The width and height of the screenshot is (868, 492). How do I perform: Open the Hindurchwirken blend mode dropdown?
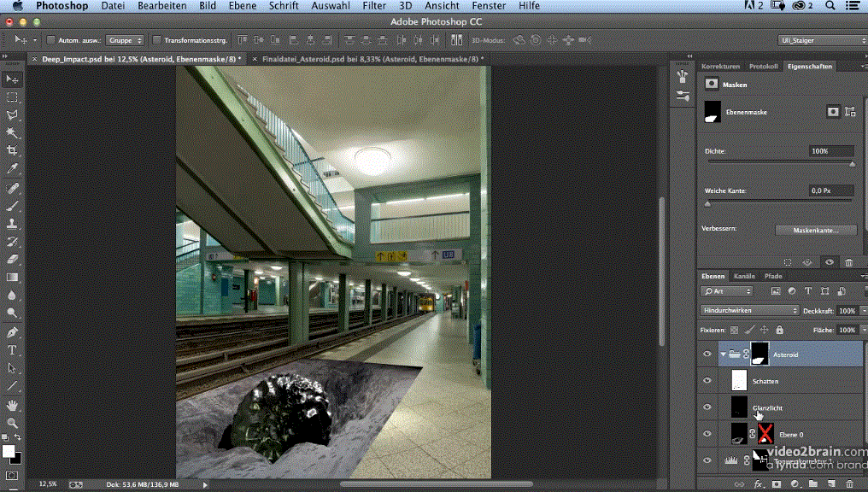749,310
